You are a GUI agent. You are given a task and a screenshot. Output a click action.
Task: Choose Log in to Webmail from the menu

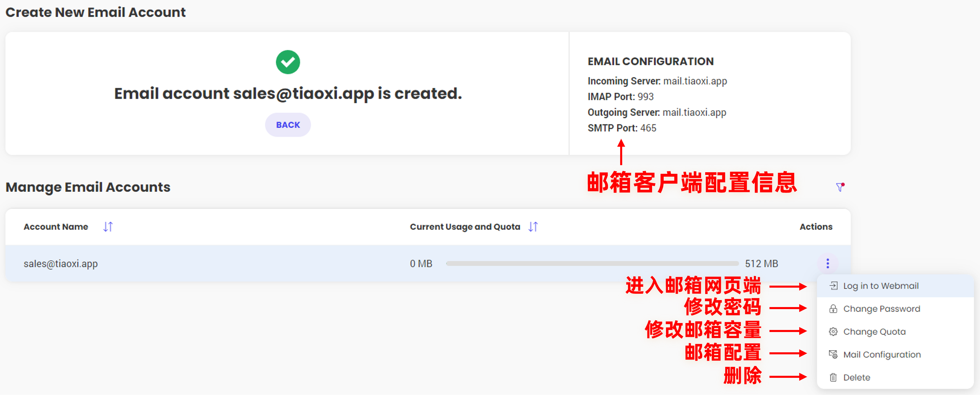coord(881,285)
